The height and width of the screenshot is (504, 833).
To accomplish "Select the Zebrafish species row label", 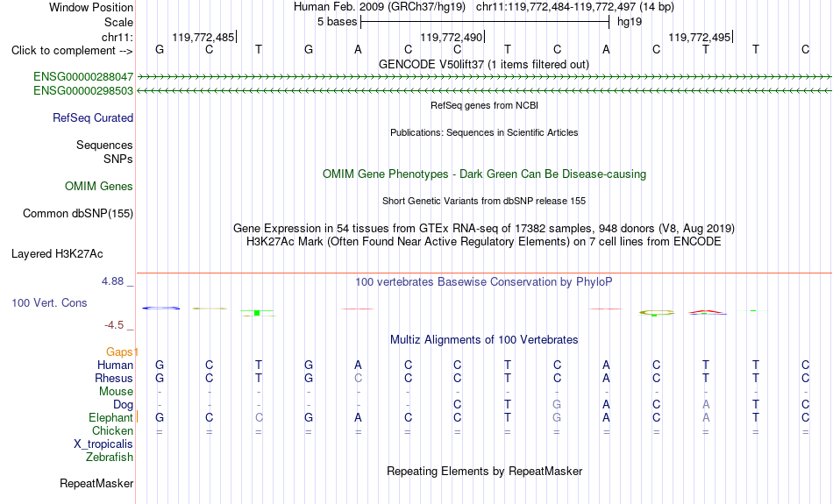I will [110, 458].
